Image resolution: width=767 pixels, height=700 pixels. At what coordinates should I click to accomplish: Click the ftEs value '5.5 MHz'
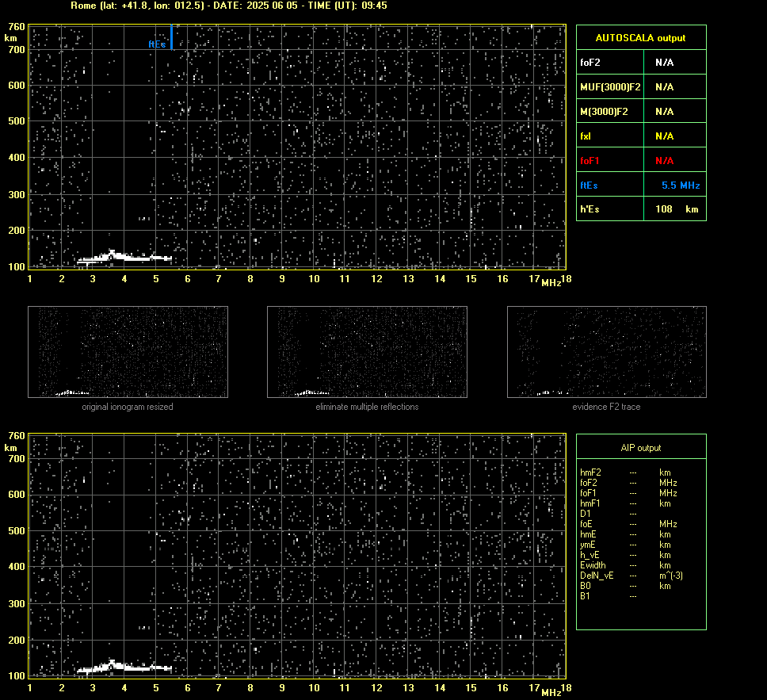681,186
